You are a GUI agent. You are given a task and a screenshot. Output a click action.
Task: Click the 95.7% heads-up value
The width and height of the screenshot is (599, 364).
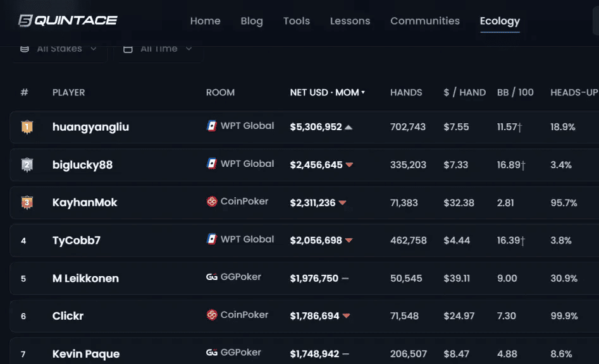click(x=564, y=203)
